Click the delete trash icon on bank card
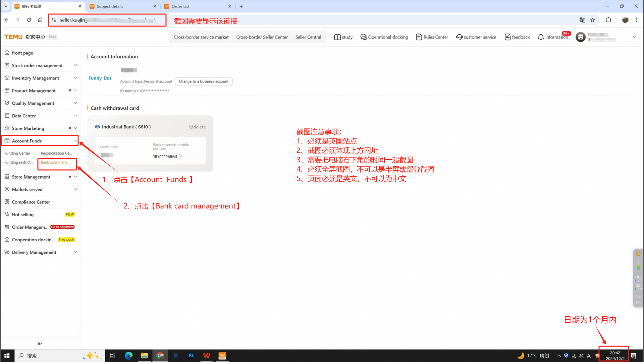This screenshot has width=644, height=362. coord(191,127)
